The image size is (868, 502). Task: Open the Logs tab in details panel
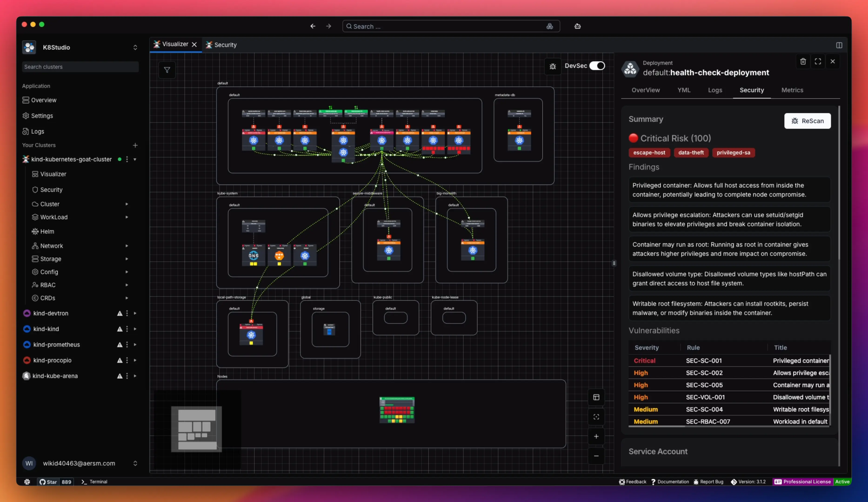click(x=715, y=90)
